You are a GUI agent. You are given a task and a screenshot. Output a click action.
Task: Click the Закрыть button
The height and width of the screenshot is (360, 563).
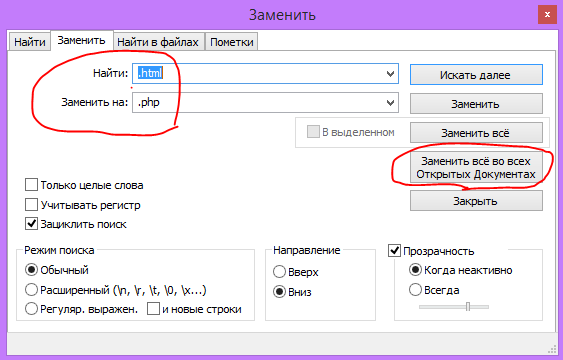point(476,201)
